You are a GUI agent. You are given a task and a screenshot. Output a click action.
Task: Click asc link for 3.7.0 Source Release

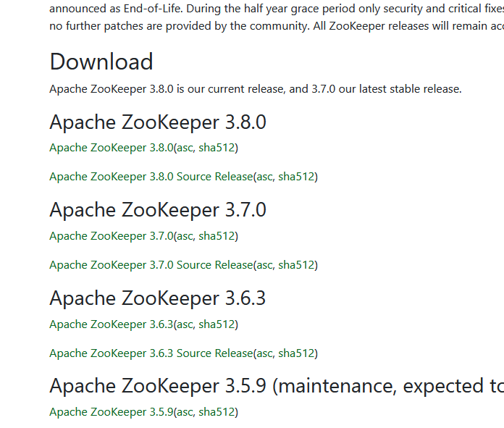(264, 265)
